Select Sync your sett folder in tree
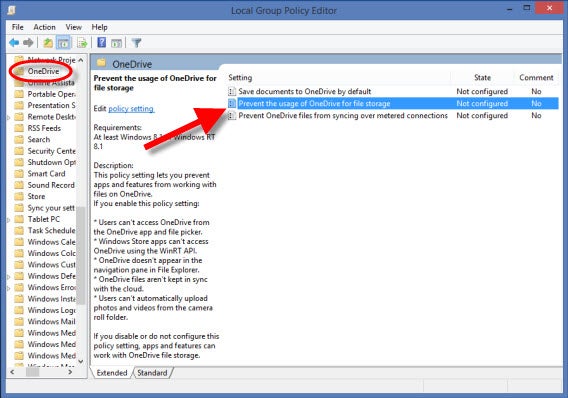The width and height of the screenshot is (568, 398). point(51,208)
